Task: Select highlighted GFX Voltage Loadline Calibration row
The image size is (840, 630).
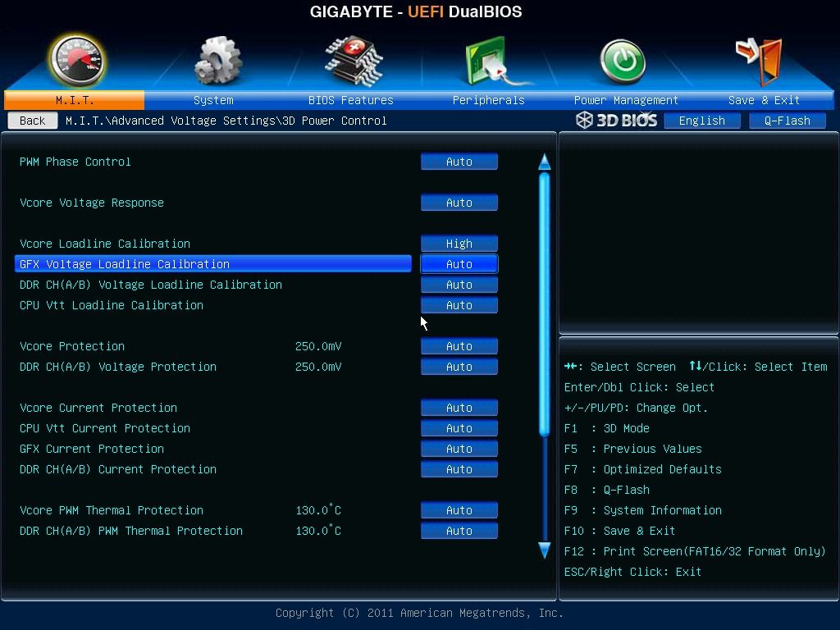Action: (x=213, y=264)
